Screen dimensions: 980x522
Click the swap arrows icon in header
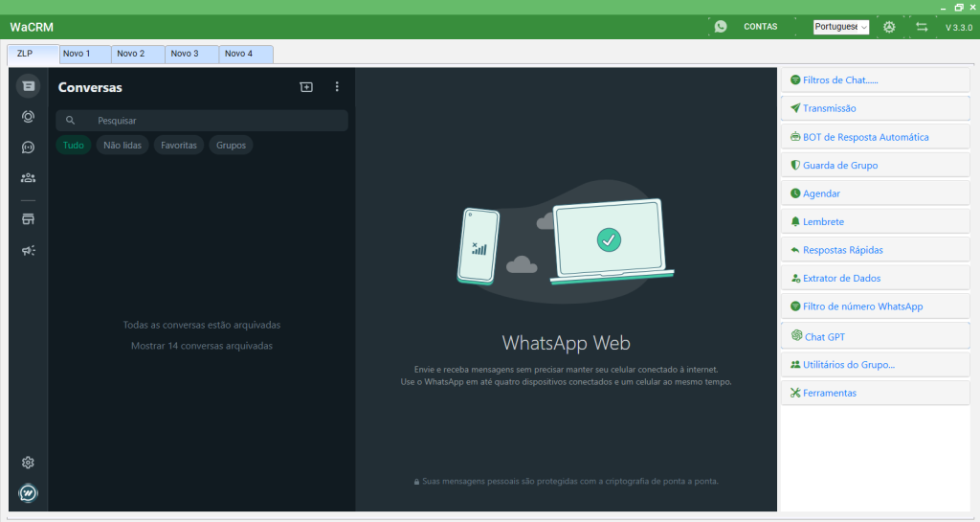(x=922, y=27)
